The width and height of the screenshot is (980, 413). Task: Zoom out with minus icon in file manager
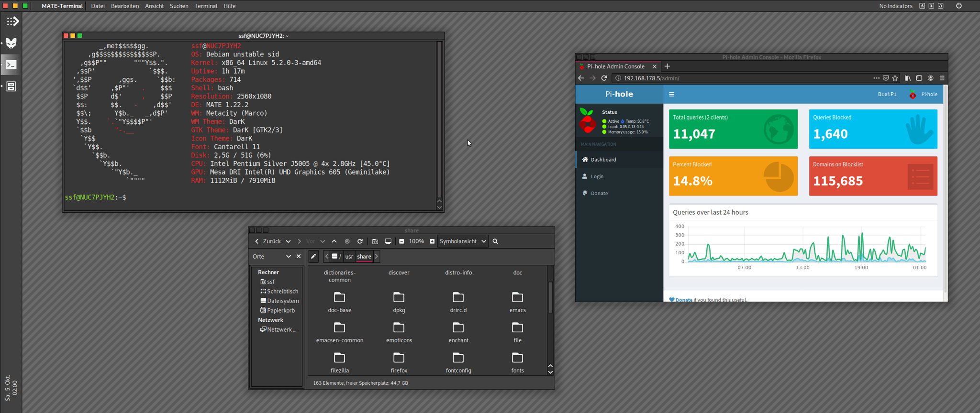click(401, 241)
